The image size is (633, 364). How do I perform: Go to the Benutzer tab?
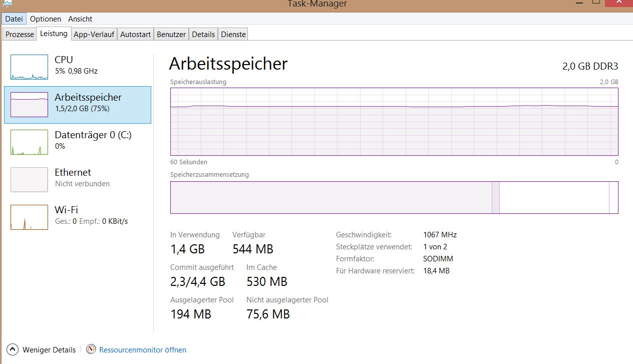point(171,35)
